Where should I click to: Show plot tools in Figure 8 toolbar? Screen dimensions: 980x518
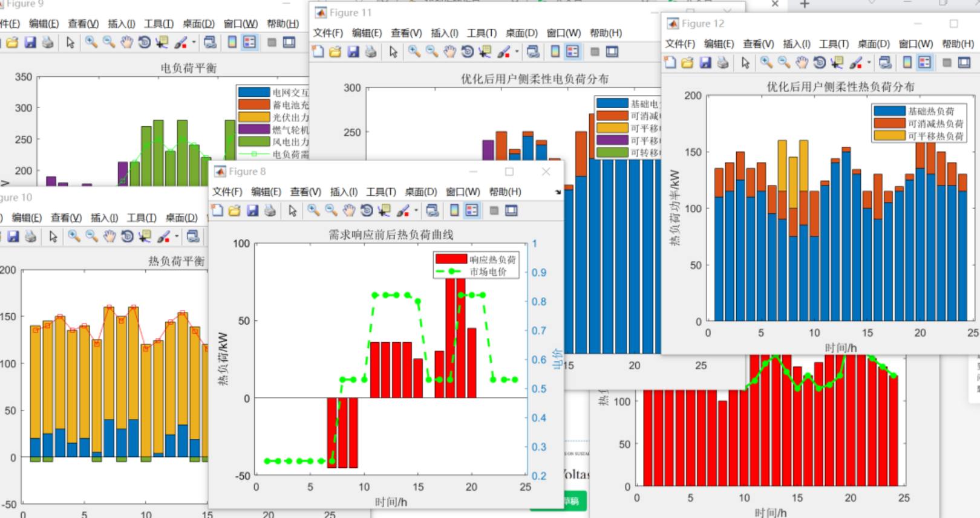pos(512,210)
